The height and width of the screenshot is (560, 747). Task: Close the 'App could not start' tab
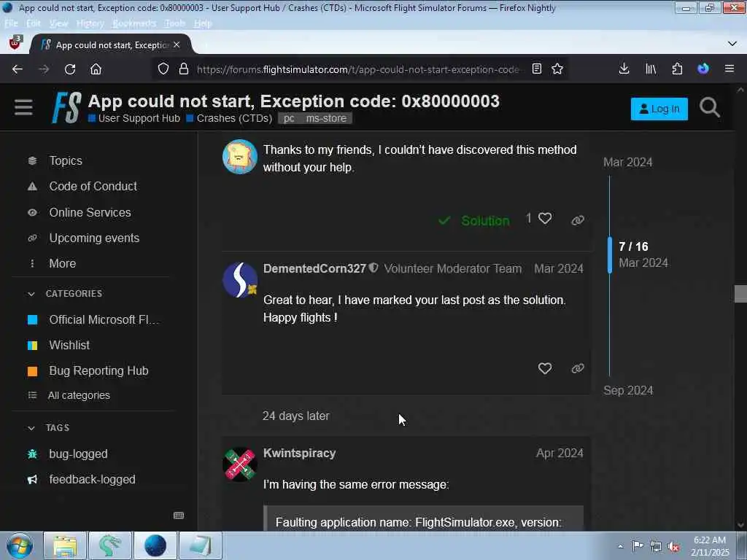coord(177,44)
